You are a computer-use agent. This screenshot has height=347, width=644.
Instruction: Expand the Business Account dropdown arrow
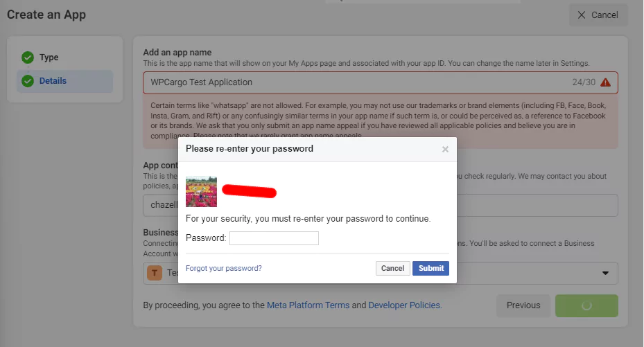coord(605,273)
